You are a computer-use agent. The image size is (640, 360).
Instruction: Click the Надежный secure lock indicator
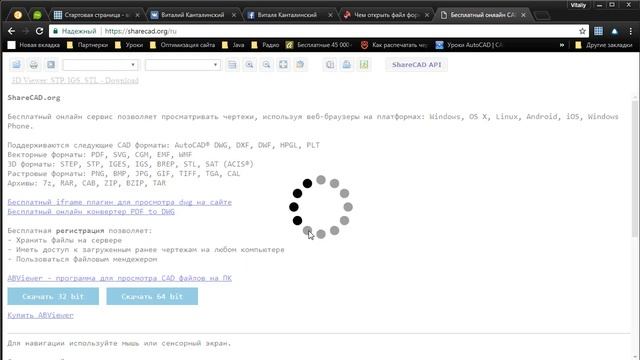(74, 31)
